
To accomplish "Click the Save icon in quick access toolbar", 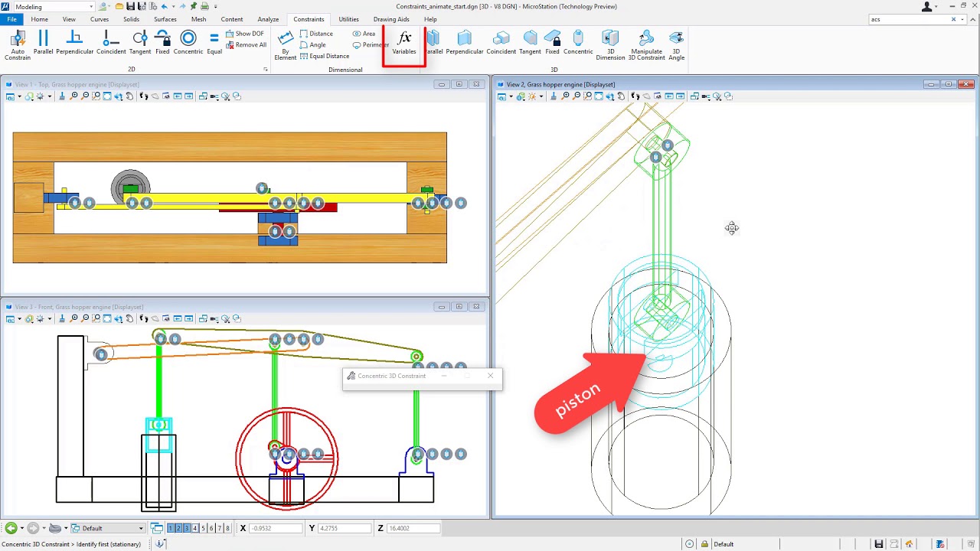I will pyautogui.click(x=130, y=6).
